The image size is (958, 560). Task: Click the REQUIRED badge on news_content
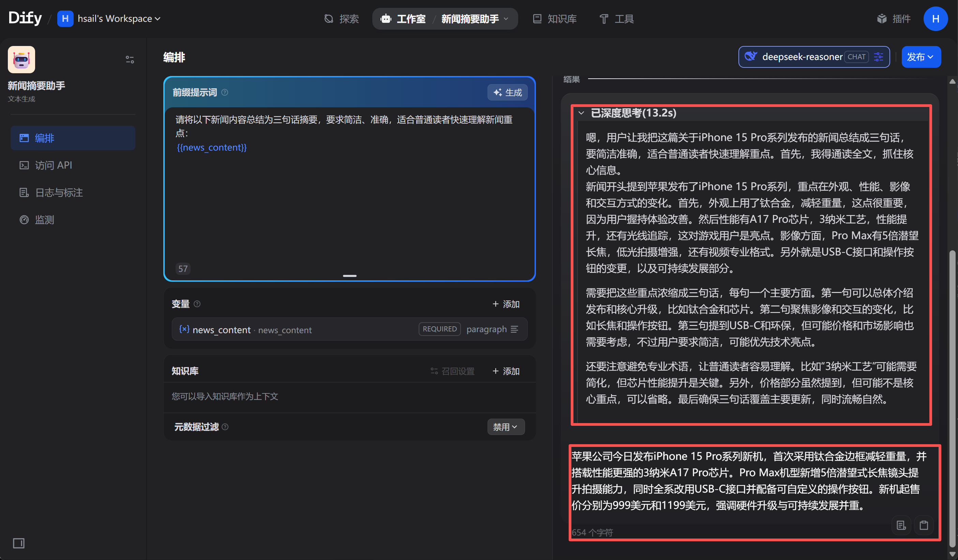440,329
